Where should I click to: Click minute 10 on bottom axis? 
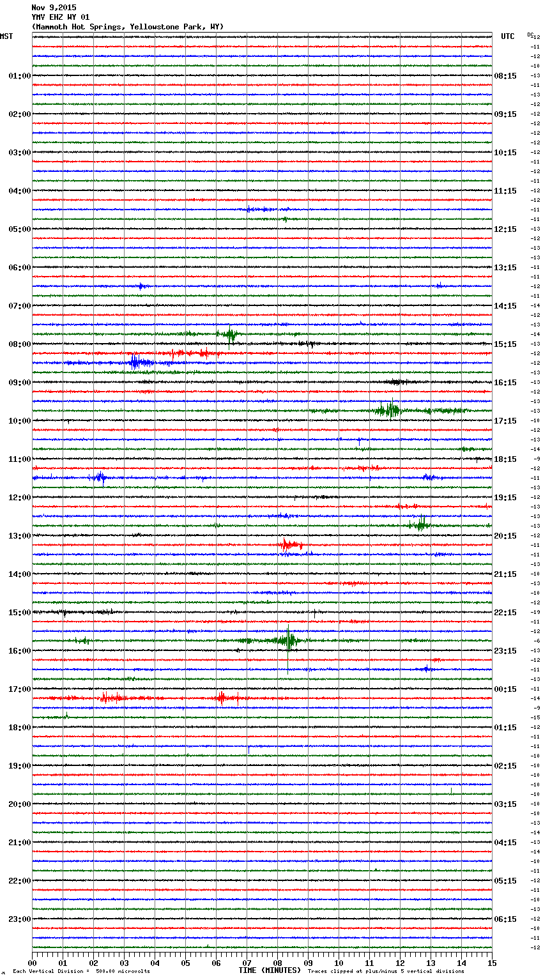coord(339,963)
